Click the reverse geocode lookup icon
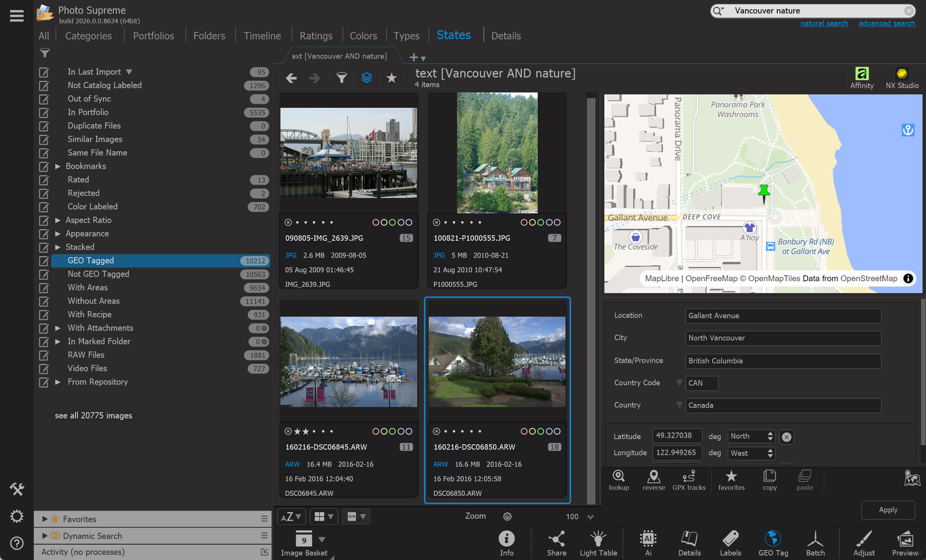This screenshot has width=926, height=560. pos(654,480)
